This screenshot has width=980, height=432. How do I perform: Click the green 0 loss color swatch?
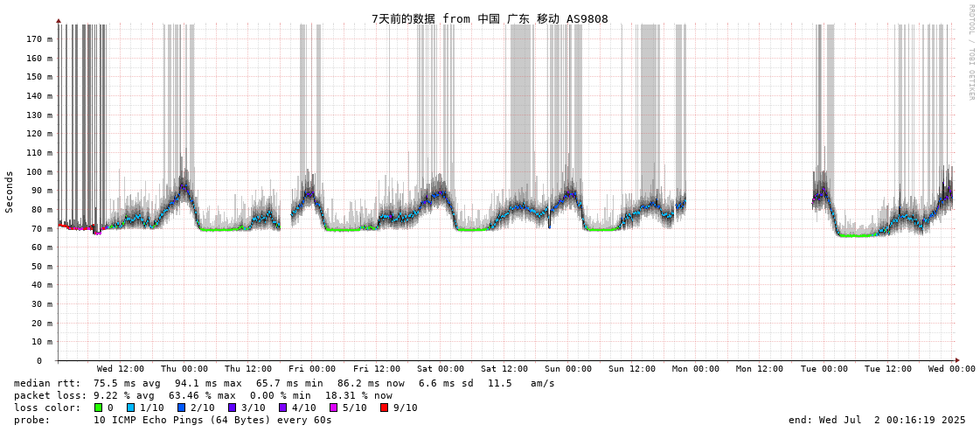98,408
